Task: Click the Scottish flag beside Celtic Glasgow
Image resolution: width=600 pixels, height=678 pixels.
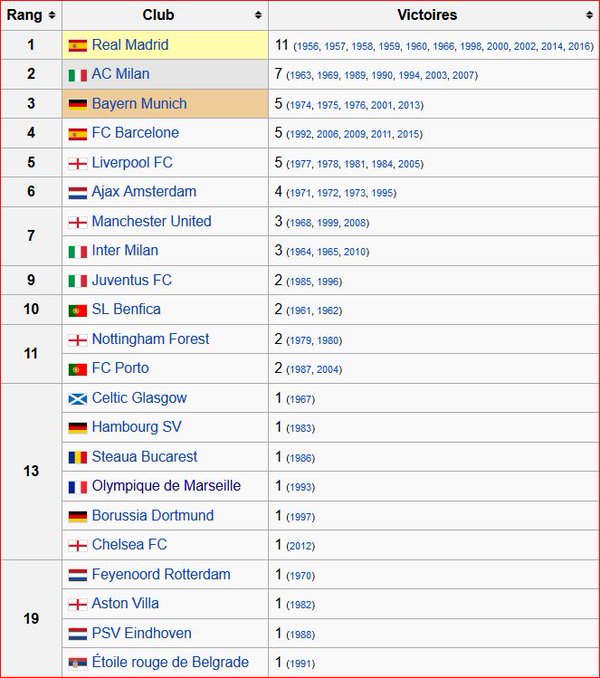Action: click(x=78, y=399)
